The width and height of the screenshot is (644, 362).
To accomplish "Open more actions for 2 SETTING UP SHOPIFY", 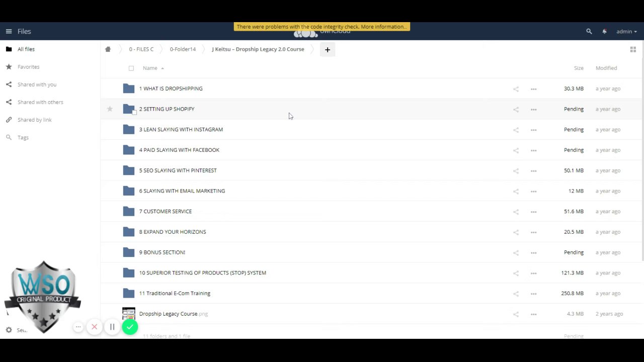I will (x=533, y=109).
